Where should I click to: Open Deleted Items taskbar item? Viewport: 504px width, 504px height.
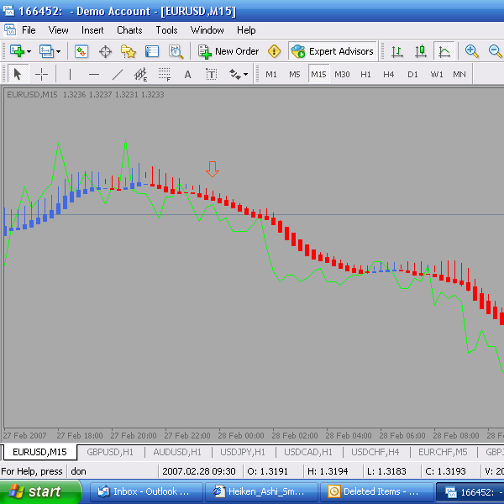point(377,492)
